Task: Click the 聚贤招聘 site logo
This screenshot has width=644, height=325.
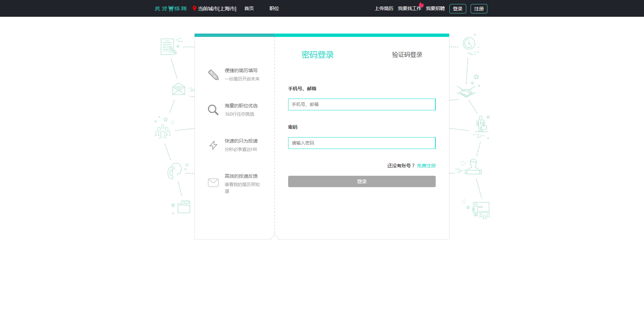Action: point(171,8)
